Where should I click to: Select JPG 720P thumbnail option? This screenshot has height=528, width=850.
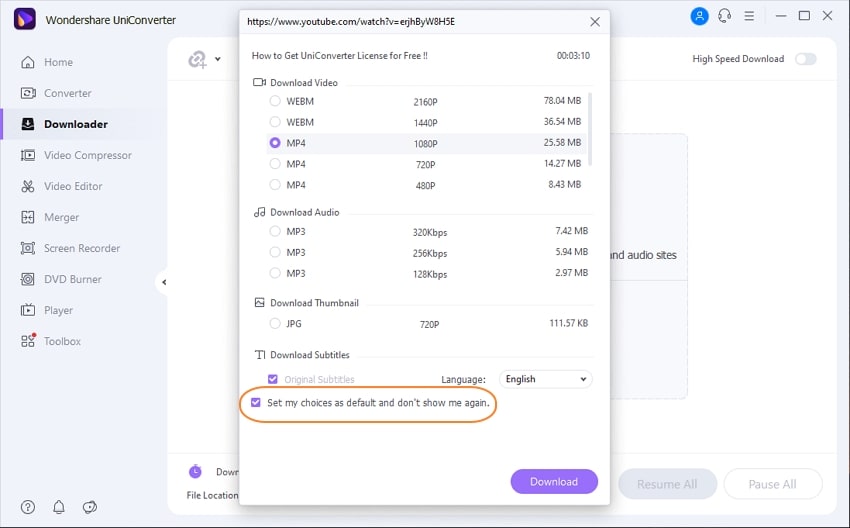[x=275, y=324]
